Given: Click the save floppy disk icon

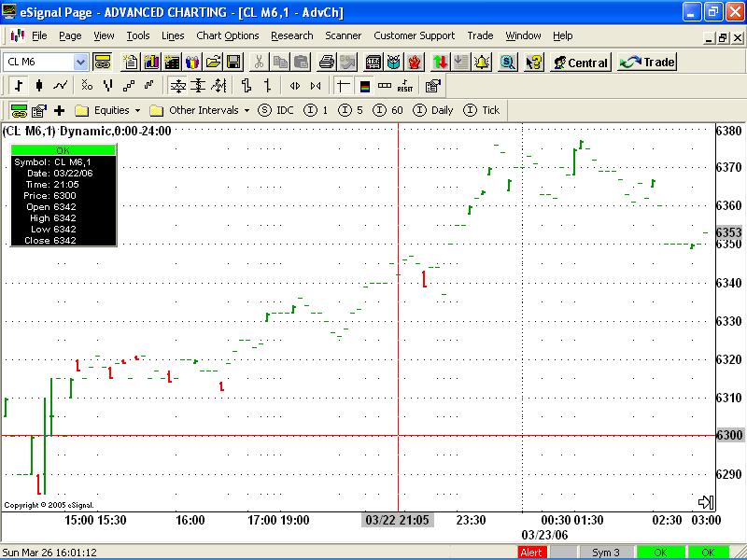Looking at the screenshot, I should coord(233,63).
